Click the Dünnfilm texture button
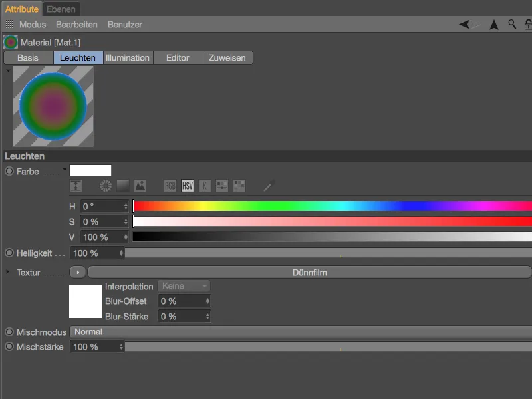Screen dimensions: 532x399 point(309,273)
